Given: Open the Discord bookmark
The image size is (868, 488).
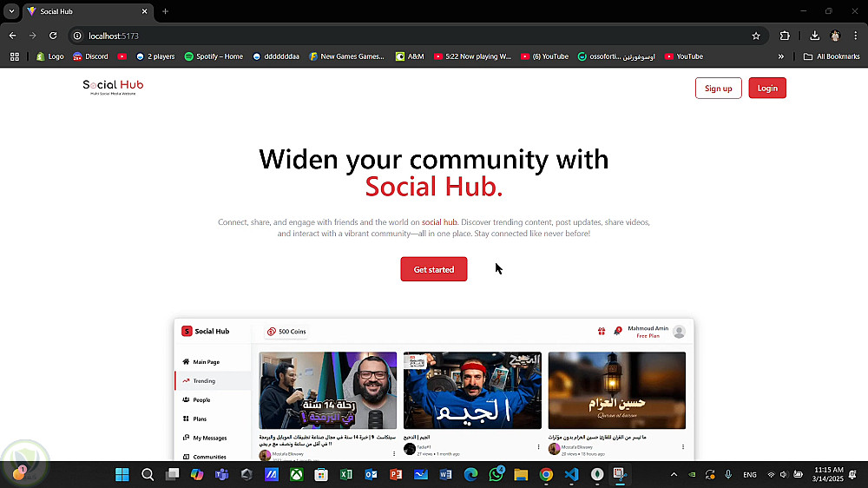Looking at the screenshot, I should pos(91,56).
